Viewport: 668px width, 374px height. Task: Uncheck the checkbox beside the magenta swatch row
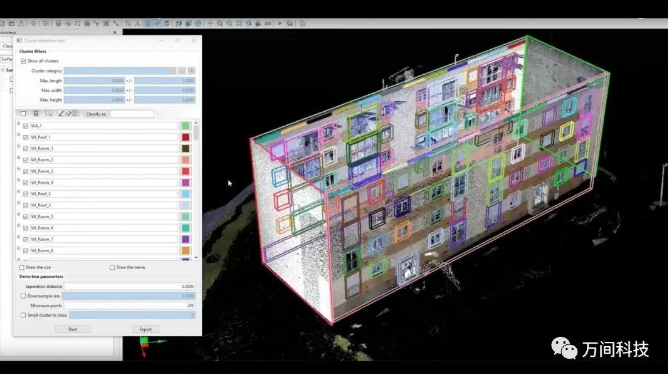[26, 182]
